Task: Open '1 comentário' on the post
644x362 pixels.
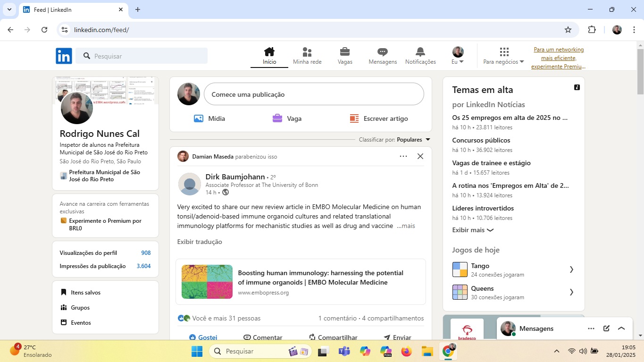Action: tap(337, 318)
